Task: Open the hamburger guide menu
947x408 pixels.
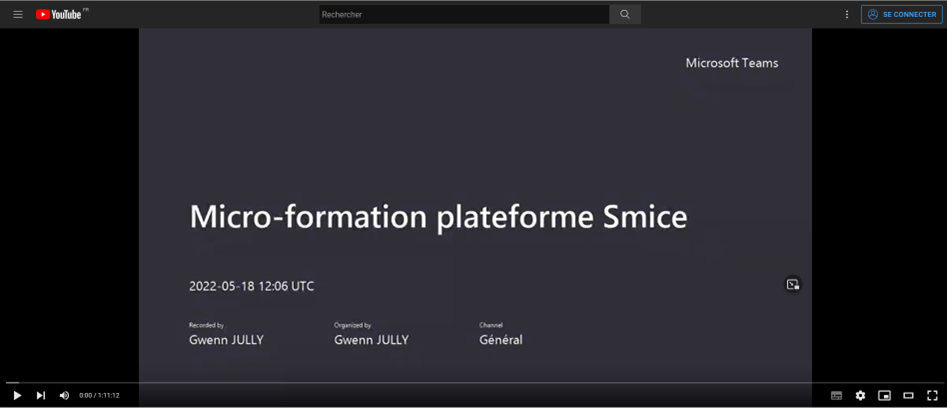Action: click(17, 14)
